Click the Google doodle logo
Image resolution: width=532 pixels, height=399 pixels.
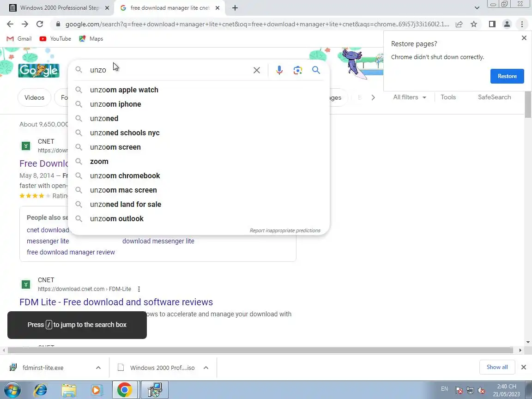[x=39, y=70]
